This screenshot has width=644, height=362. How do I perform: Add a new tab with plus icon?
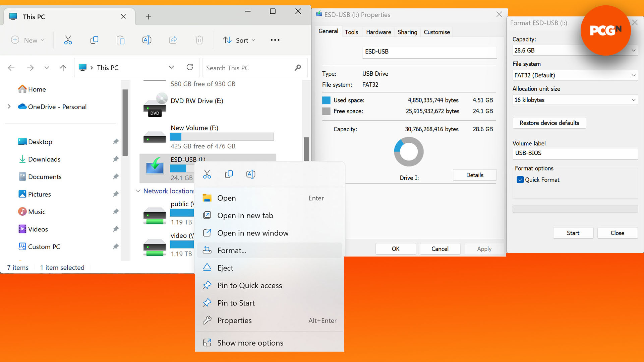[149, 17]
